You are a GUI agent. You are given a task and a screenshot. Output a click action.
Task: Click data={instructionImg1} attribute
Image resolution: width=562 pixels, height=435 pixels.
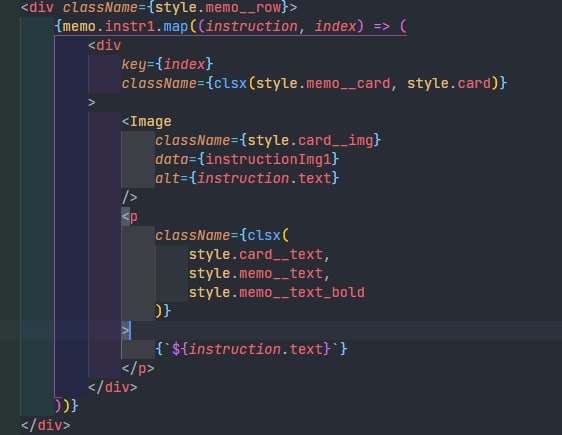coord(247,159)
